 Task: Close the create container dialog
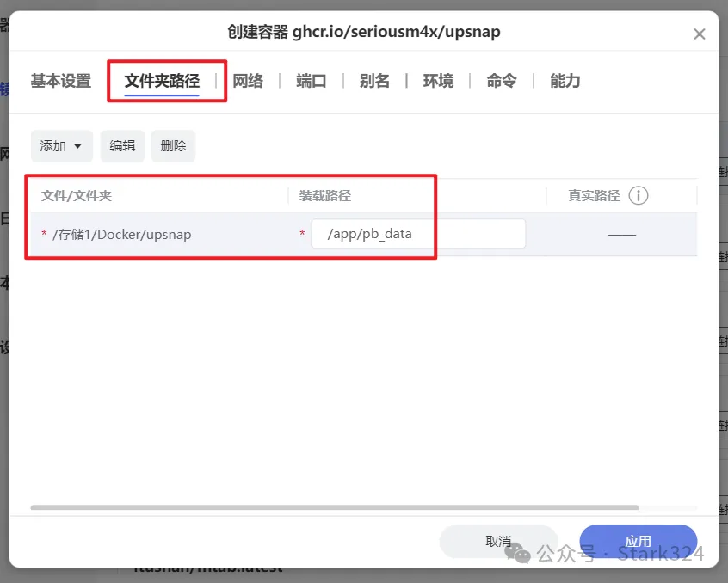[700, 34]
